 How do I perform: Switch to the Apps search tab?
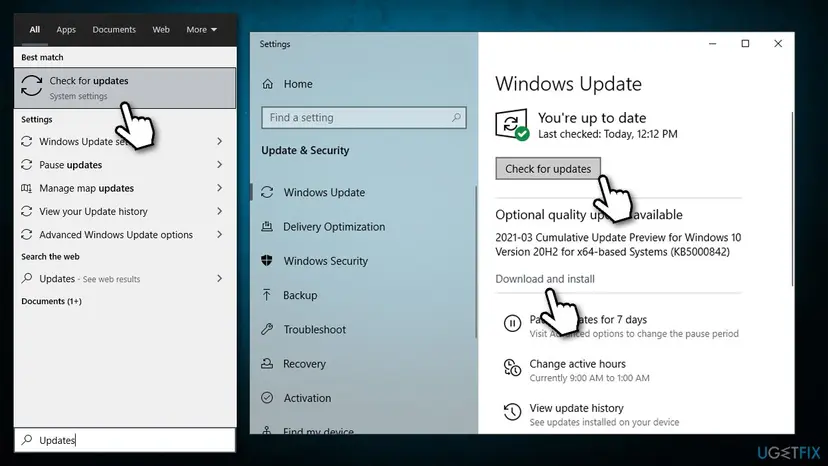66,30
